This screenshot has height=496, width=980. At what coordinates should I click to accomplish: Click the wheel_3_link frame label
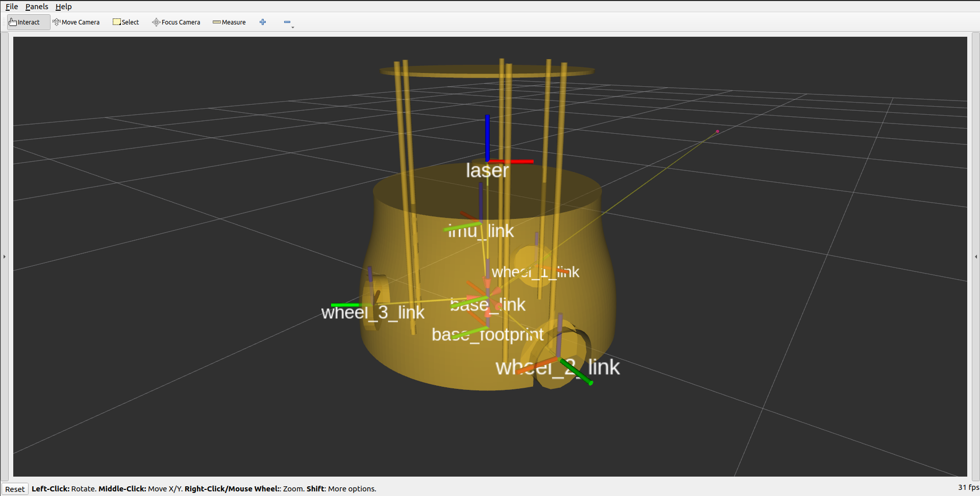(x=373, y=312)
